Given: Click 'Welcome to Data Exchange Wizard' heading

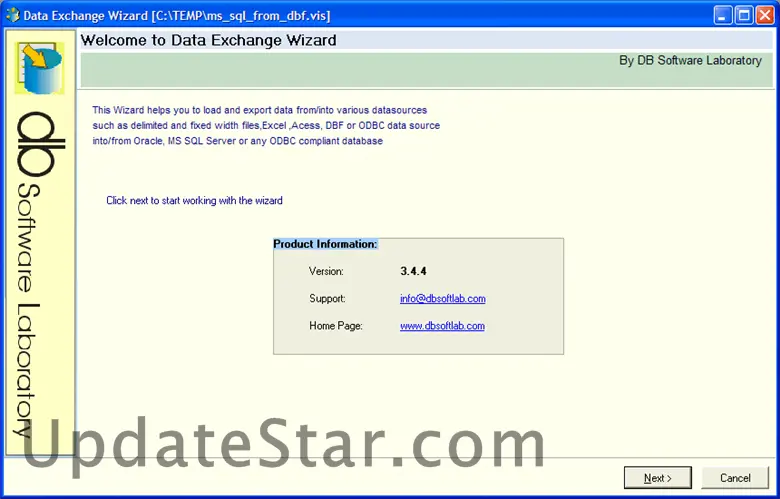Looking at the screenshot, I should (x=208, y=40).
